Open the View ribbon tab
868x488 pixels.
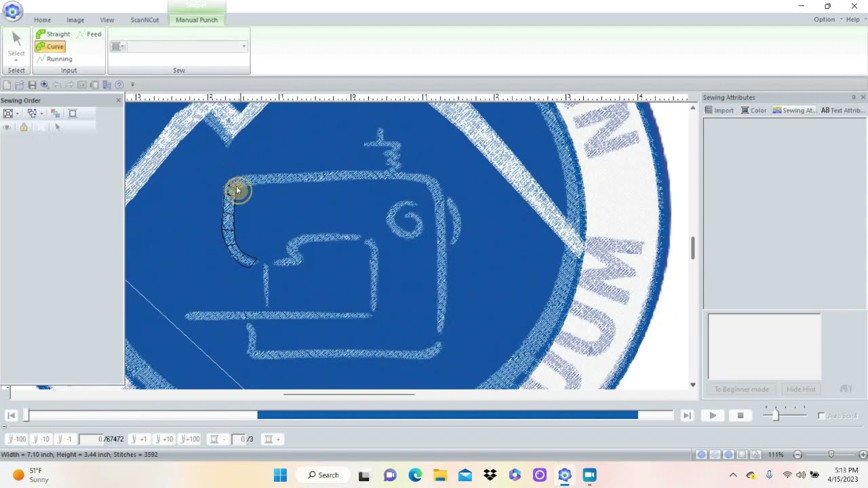point(107,20)
